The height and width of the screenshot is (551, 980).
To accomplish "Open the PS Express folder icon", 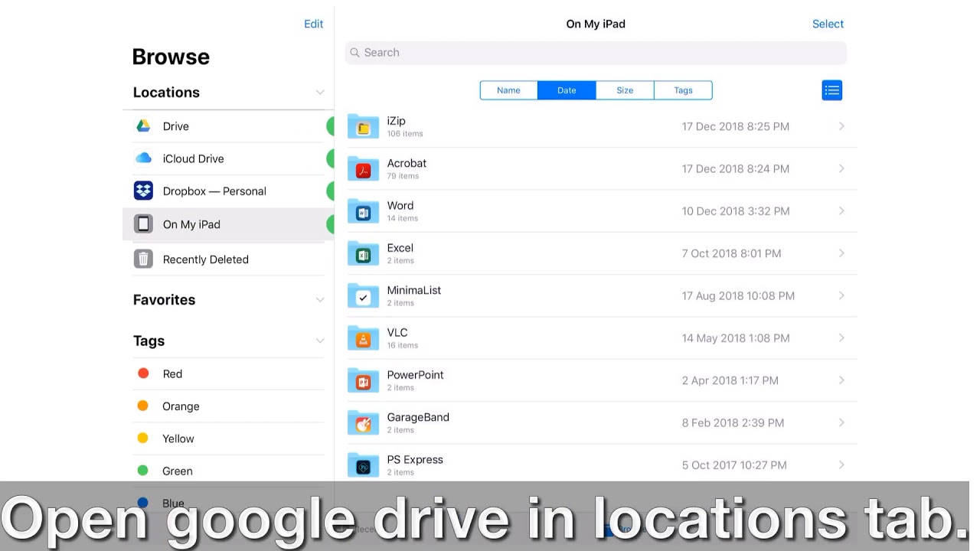I will click(363, 465).
